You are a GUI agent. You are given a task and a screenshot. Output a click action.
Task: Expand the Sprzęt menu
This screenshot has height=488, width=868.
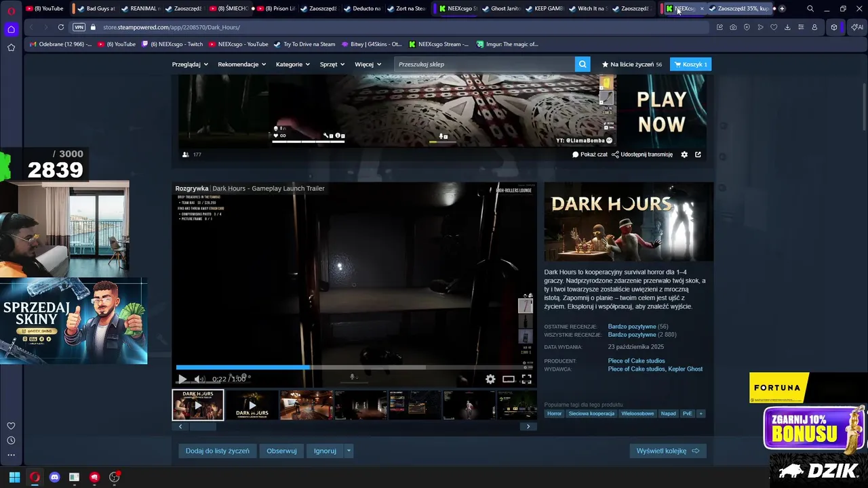332,64
